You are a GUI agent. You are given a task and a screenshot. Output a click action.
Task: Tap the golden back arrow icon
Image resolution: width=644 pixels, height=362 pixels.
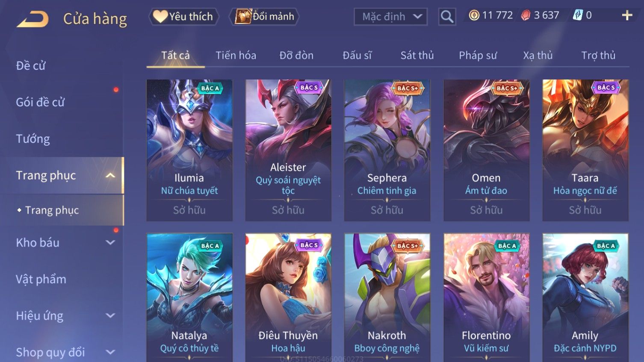point(32,19)
